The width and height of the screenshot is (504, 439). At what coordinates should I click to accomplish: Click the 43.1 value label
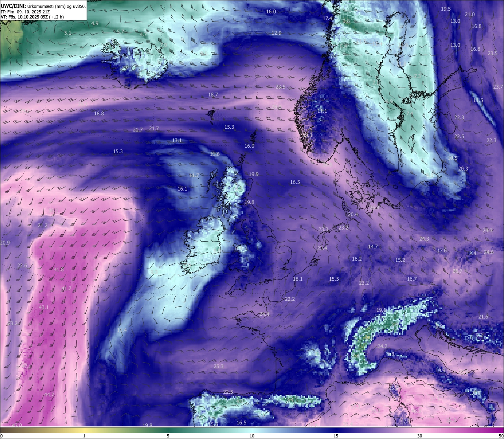pyautogui.click(x=43, y=307)
